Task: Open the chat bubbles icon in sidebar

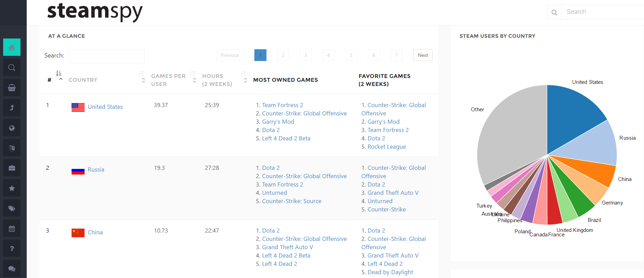Action: point(12,268)
